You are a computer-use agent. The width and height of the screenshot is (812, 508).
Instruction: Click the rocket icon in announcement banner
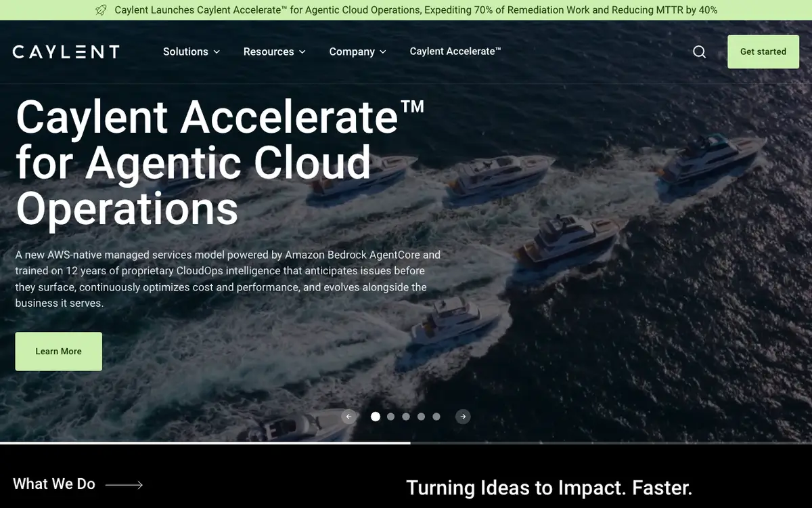(101, 10)
